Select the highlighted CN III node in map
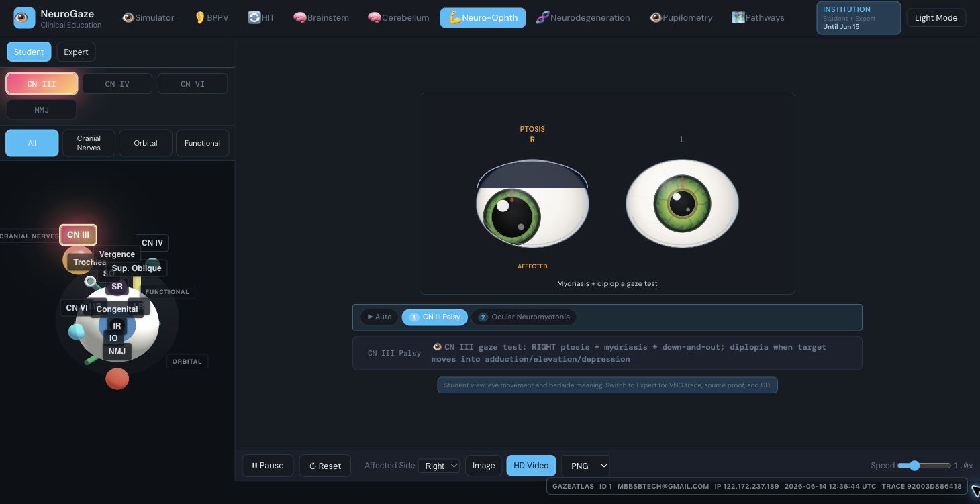 (79, 234)
